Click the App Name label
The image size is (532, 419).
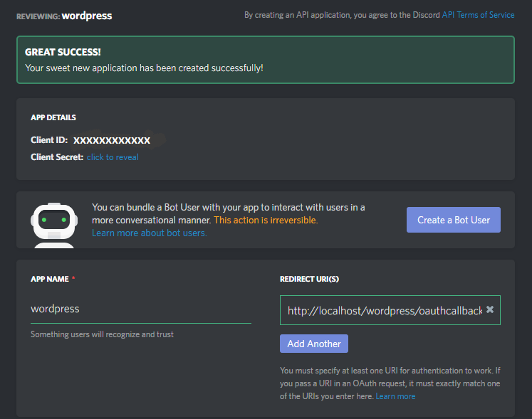point(50,279)
